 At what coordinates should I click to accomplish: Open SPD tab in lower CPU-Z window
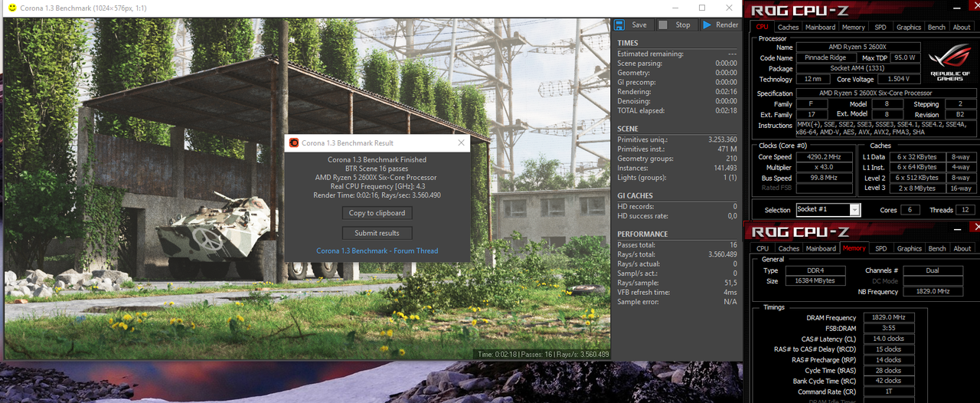[881, 248]
